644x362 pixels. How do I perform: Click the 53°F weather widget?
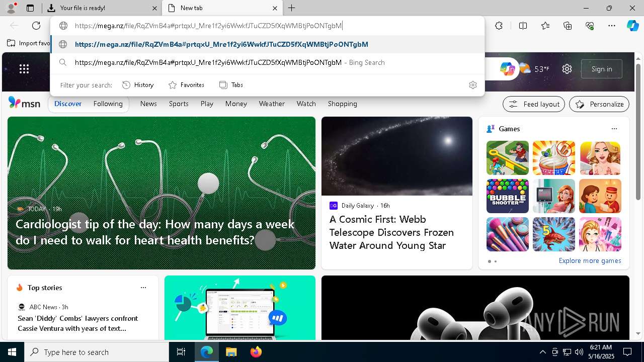tap(534, 69)
